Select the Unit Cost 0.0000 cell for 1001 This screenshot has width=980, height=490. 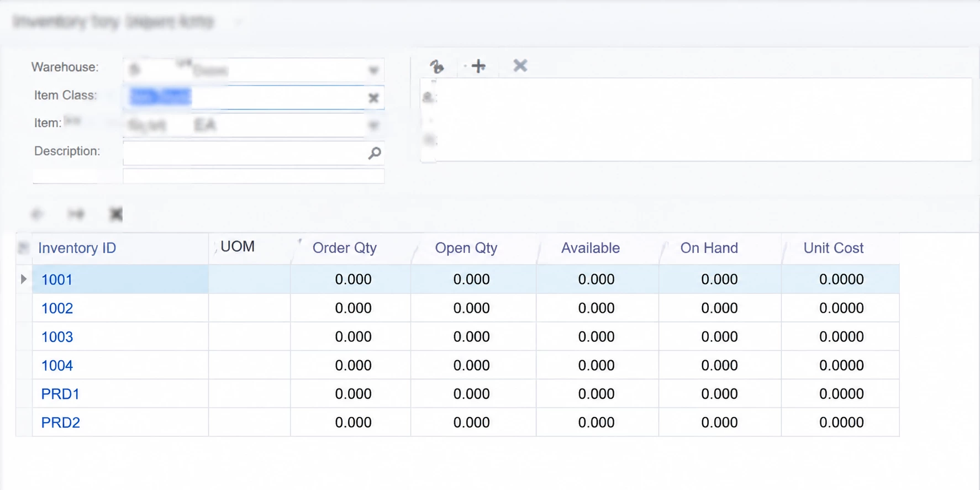[841, 279]
